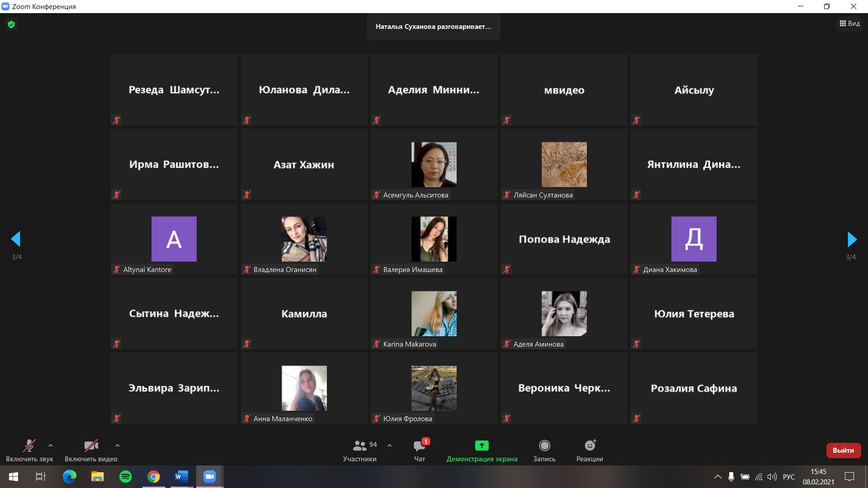This screenshot has height=488, width=868.
Task: Open the Chat icon
Action: (x=419, y=446)
